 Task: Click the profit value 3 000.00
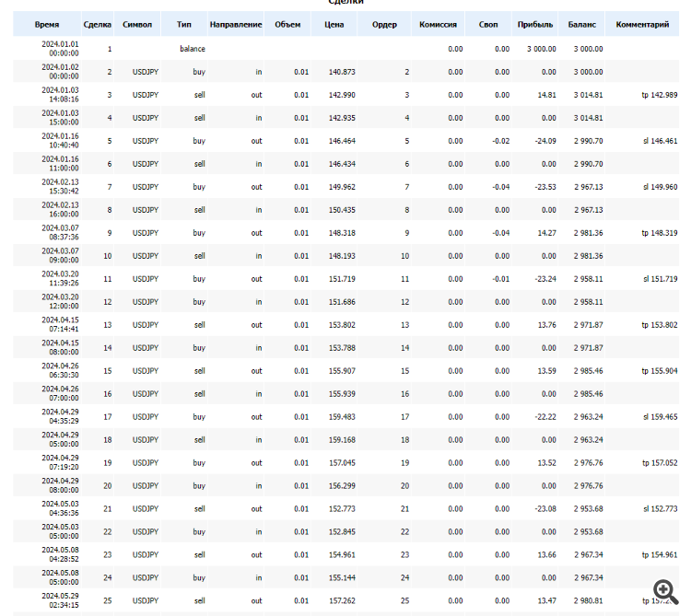542,49
